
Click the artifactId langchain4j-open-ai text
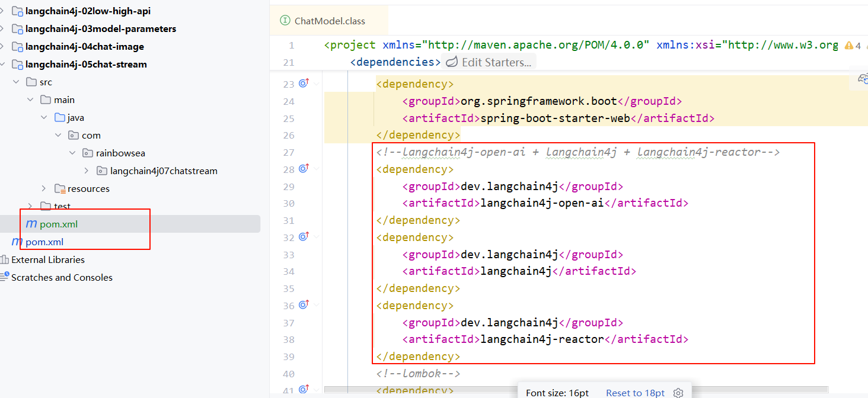(x=542, y=203)
